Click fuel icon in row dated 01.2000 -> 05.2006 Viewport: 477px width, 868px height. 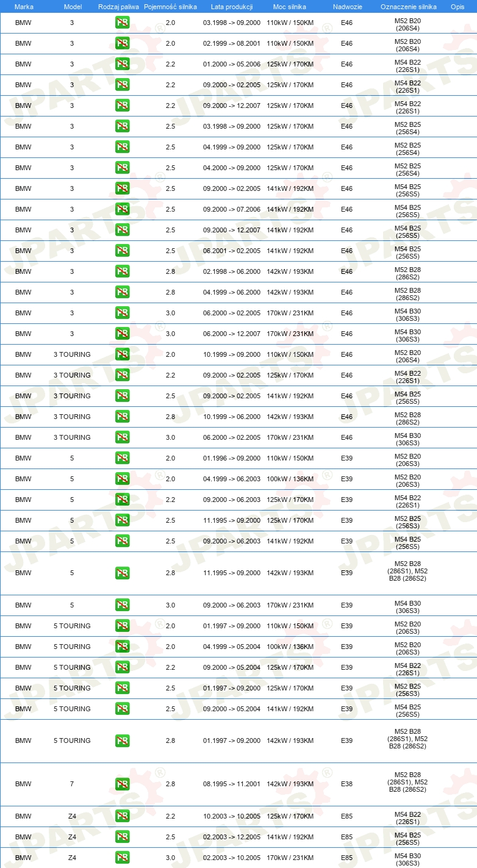[x=122, y=64]
